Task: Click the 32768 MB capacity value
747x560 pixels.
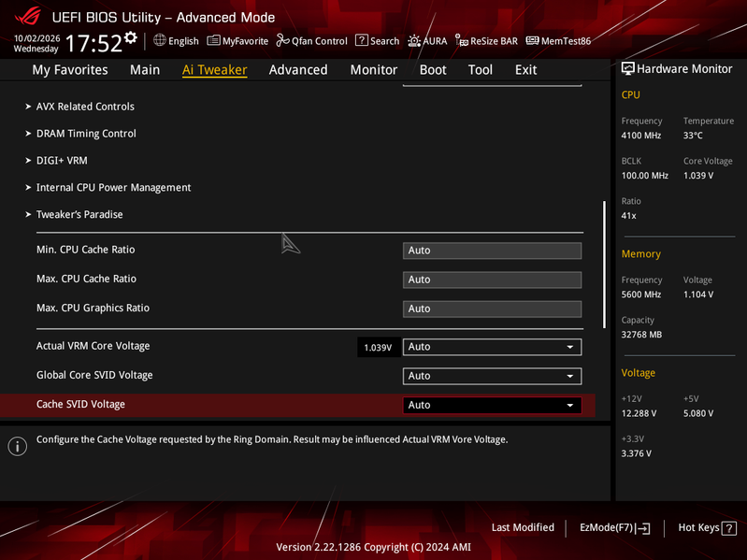Action: click(x=641, y=335)
